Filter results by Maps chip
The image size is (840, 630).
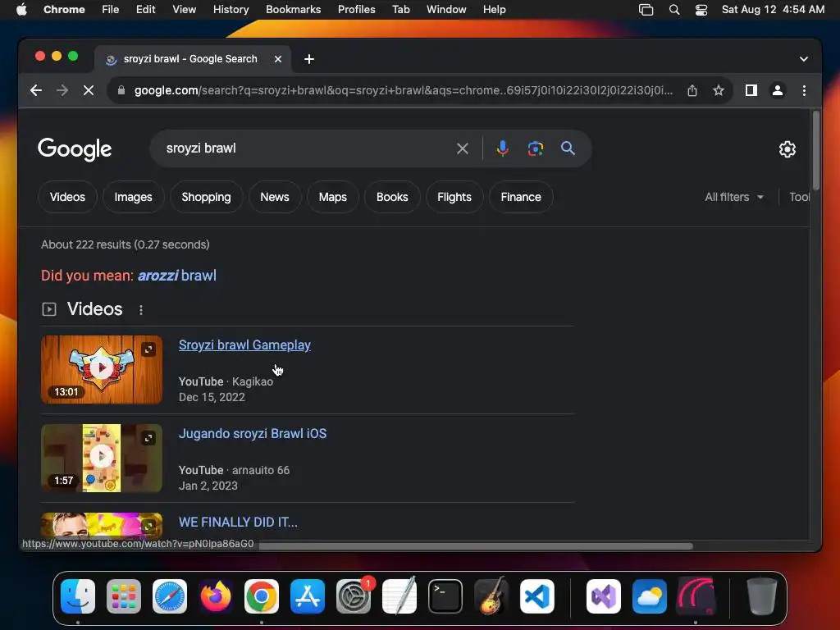pos(333,197)
